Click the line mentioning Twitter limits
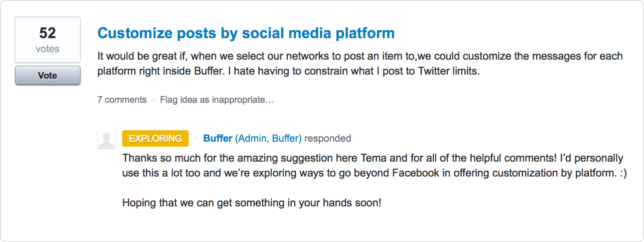The image size is (644, 242). 288,71
